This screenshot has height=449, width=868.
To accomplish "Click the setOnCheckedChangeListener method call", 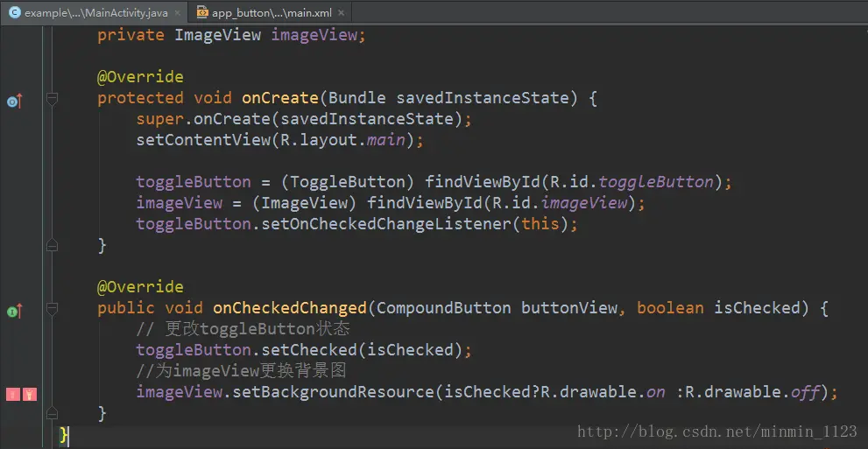I will point(386,224).
